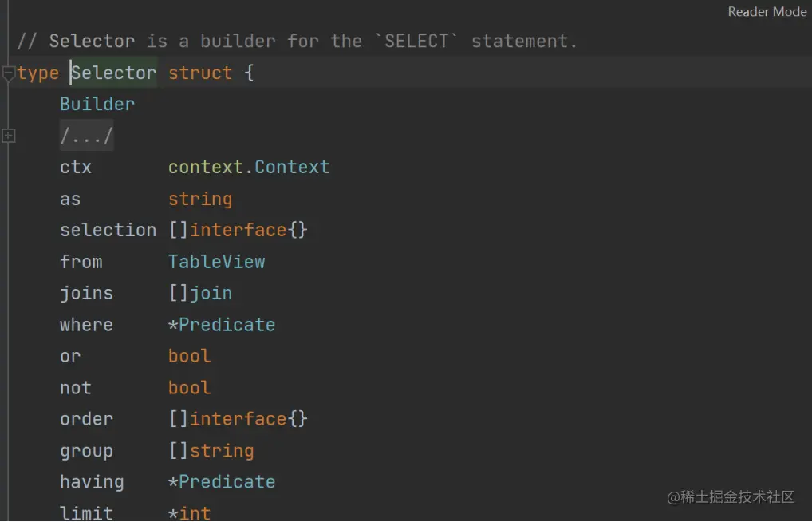The width and height of the screenshot is (812, 522).
Task: Click the struct keyword
Action: coord(200,73)
